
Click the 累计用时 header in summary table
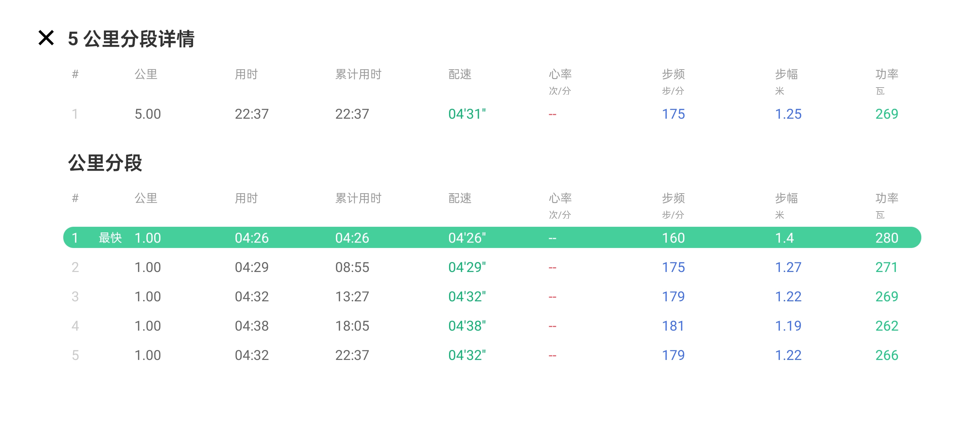[358, 74]
